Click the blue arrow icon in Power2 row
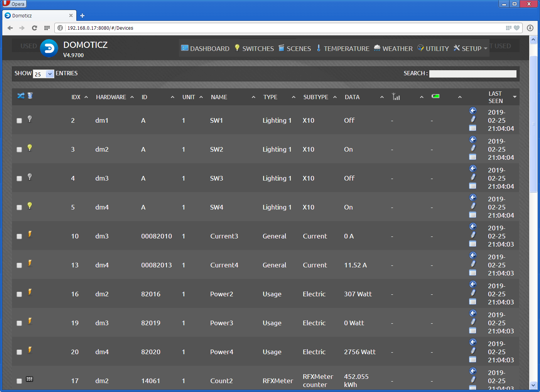540x392 pixels. (473, 284)
